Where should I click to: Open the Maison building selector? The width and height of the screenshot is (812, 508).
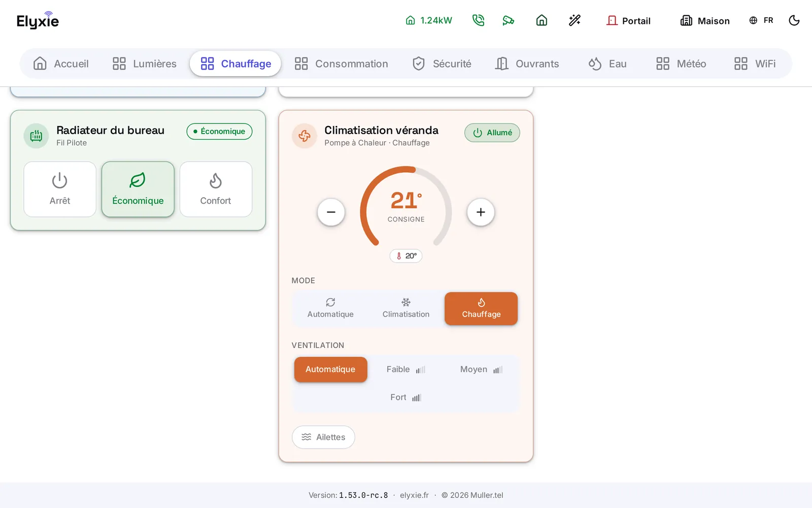(x=705, y=20)
